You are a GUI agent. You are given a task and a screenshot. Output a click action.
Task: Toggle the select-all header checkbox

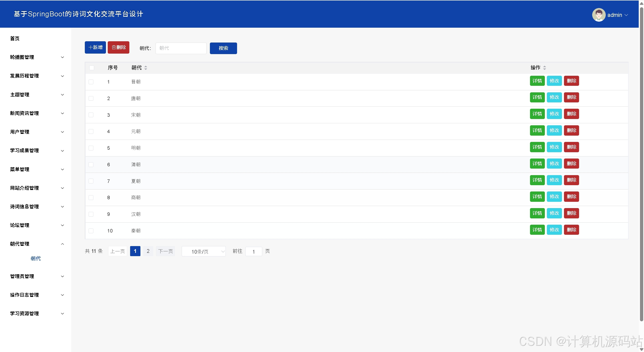(x=92, y=68)
